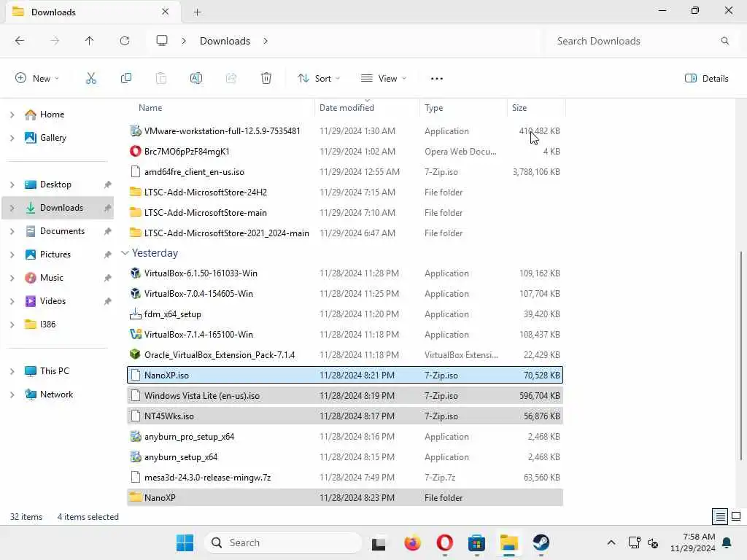Open Steam from the taskbar
Viewport: 747px width, 560px height.
pyautogui.click(x=541, y=542)
